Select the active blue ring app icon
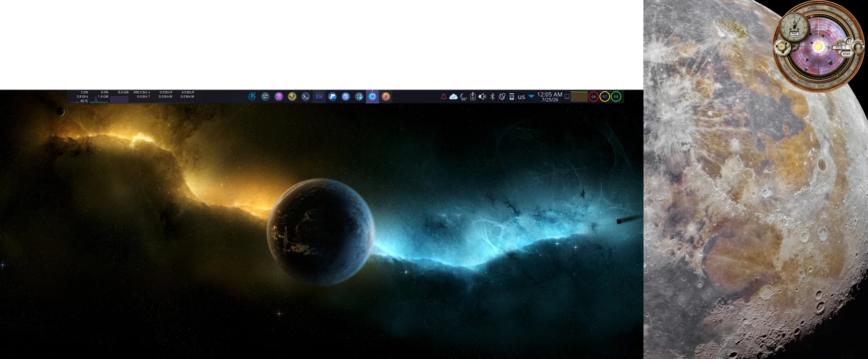The height and width of the screenshot is (359, 868). [x=373, y=96]
